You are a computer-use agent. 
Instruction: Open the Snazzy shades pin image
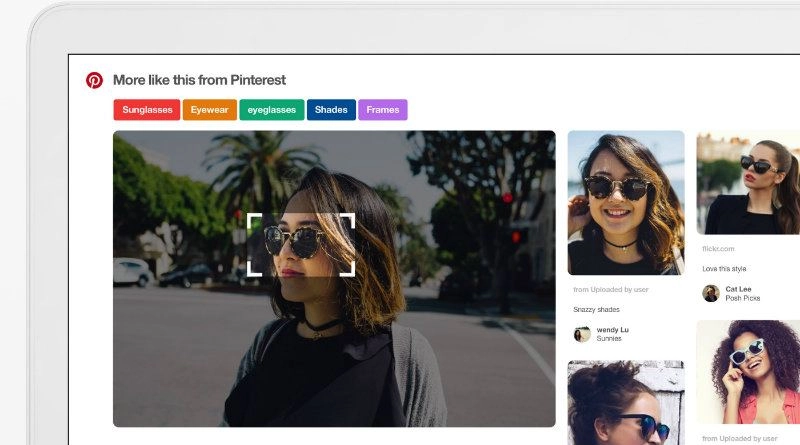coord(626,203)
